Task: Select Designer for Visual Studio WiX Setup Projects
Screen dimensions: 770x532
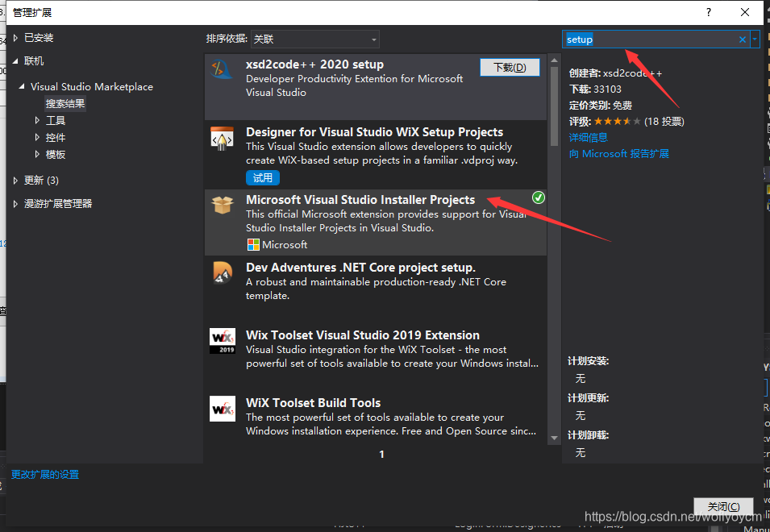Action: point(375,132)
